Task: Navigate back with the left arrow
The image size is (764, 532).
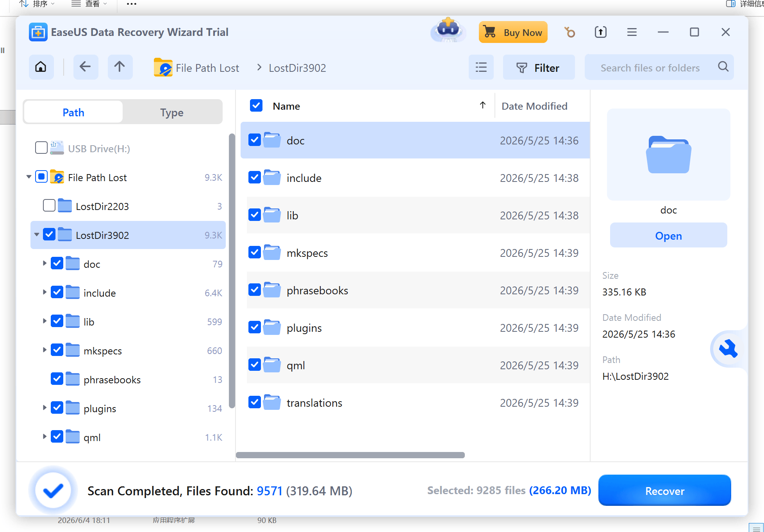Action: [x=85, y=67]
